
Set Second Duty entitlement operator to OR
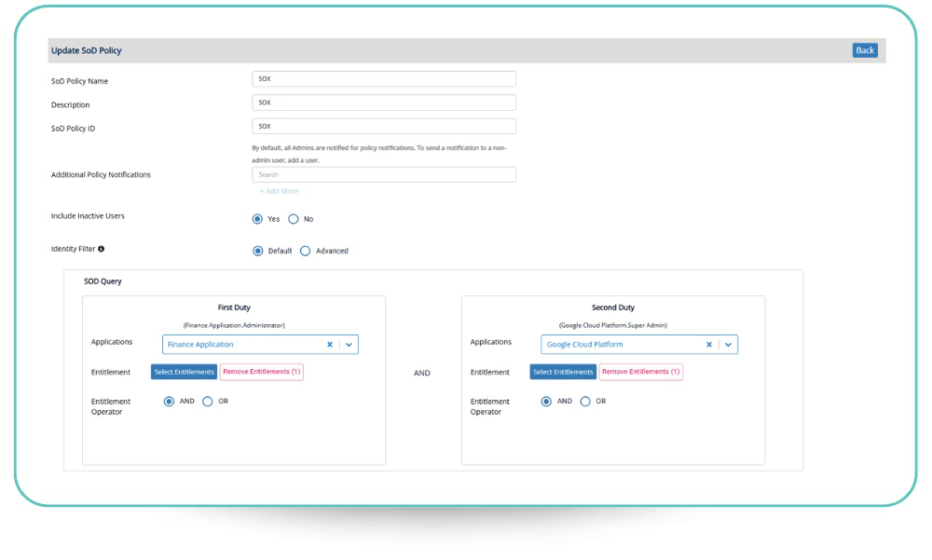(x=585, y=402)
